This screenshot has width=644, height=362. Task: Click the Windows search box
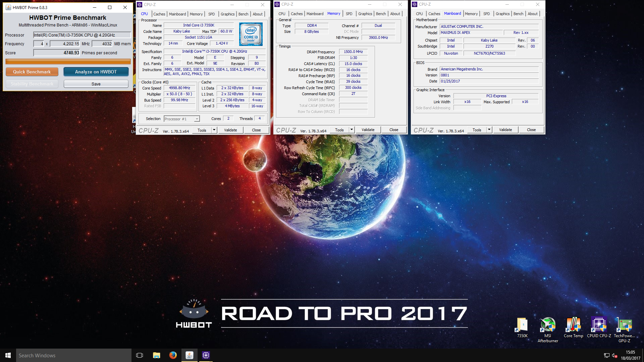coord(74,355)
